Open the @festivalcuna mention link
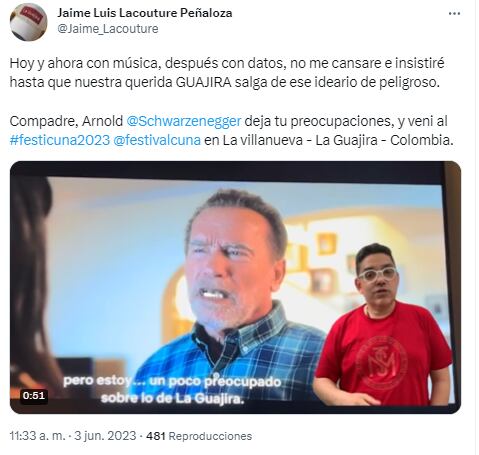Screen dimensions: 479x455 pyautogui.click(x=157, y=140)
